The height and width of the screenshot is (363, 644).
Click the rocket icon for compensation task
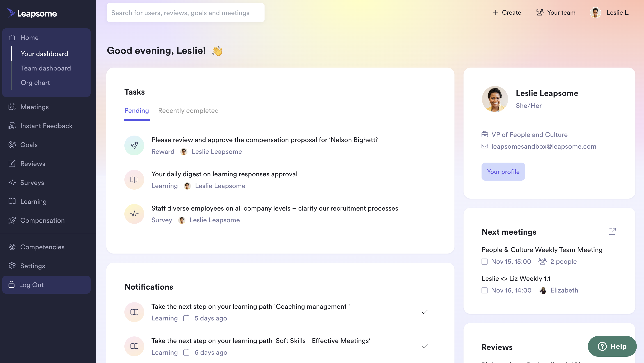pyautogui.click(x=134, y=145)
